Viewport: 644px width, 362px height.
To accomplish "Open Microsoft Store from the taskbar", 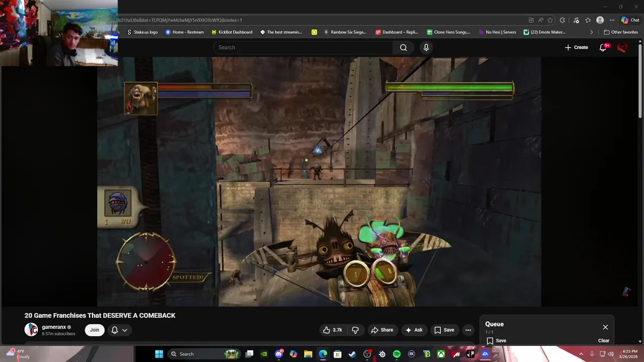I will pyautogui.click(x=338, y=354).
